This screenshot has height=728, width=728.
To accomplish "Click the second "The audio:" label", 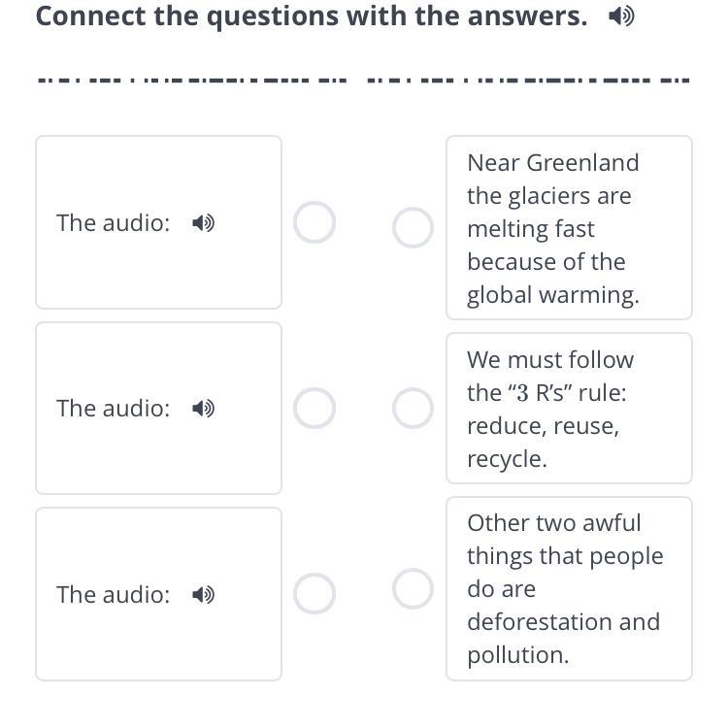I will [x=113, y=409].
